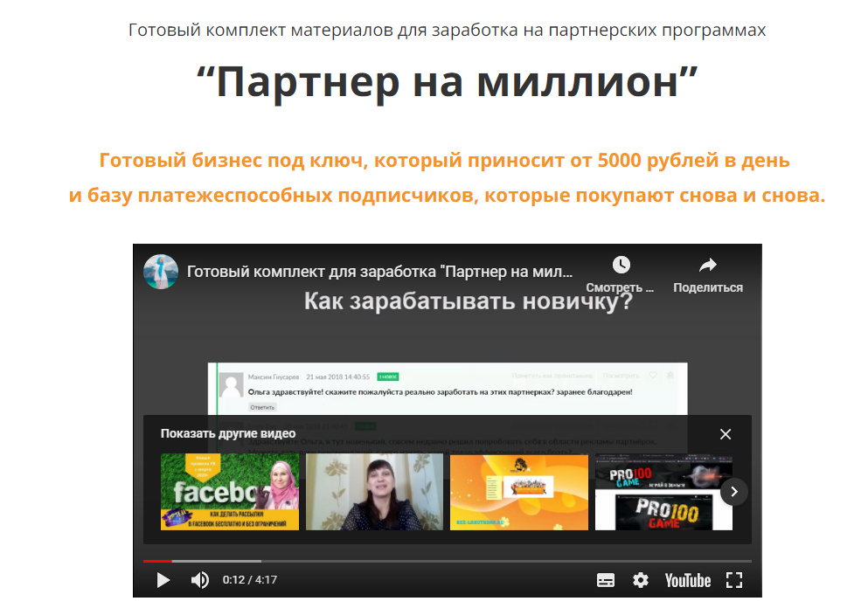Viewport: 868px width, 615px height.
Task: Toggle subtitles on the video player
Action: click(x=605, y=580)
